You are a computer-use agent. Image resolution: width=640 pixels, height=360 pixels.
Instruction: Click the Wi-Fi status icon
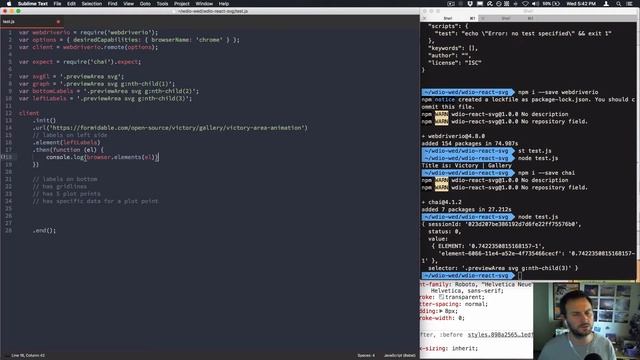point(525,4)
